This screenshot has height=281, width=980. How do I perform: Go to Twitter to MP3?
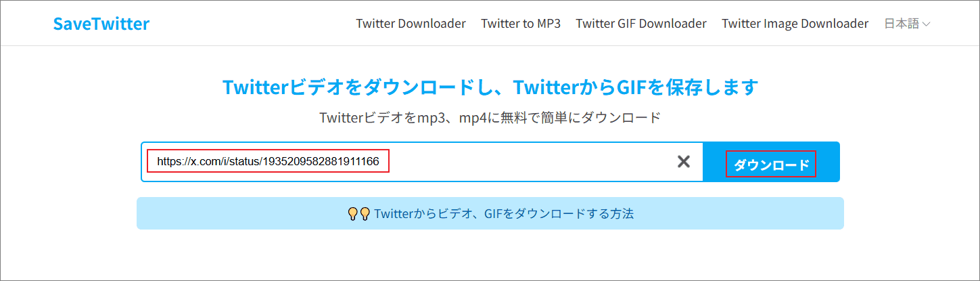(521, 24)
